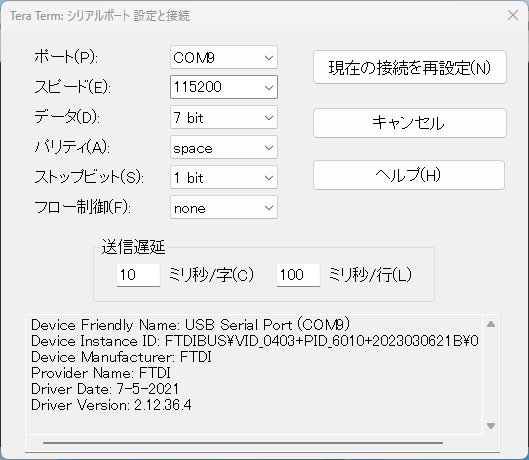Click the dialog title bar text
The width and height of the screenshot is (529, 460).
(100, 16)
